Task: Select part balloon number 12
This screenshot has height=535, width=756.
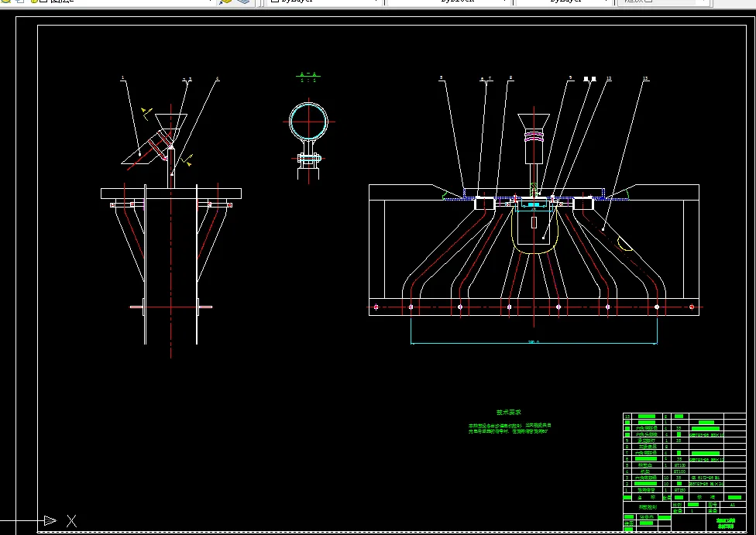Action: point(609,78)
